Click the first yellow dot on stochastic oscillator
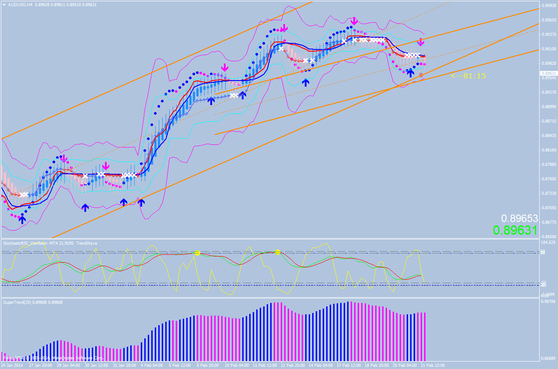Image resolution: width=558 pixels, height=369 pixels. (197, 253)
